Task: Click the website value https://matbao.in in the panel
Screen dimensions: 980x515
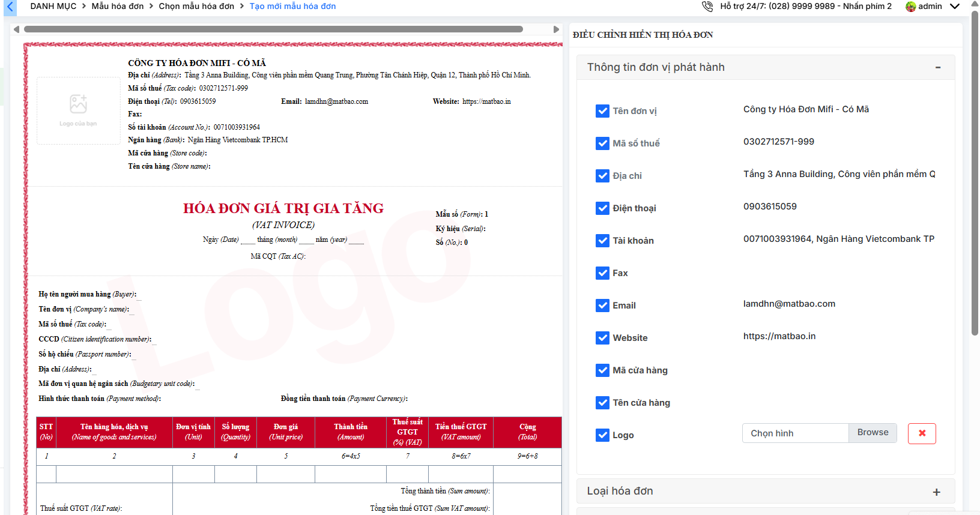Action: 779,336
